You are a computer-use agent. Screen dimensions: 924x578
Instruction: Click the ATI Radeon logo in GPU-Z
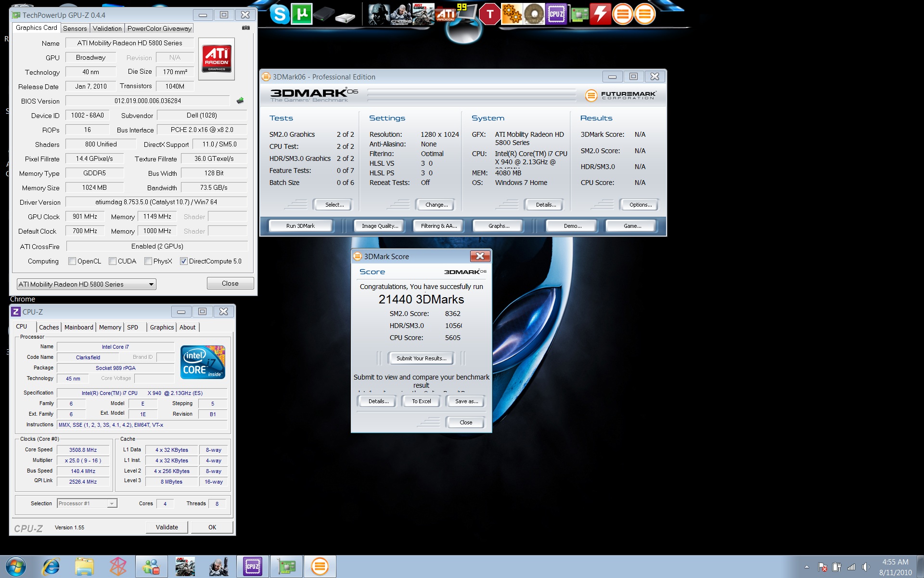(x=217, y=59)
